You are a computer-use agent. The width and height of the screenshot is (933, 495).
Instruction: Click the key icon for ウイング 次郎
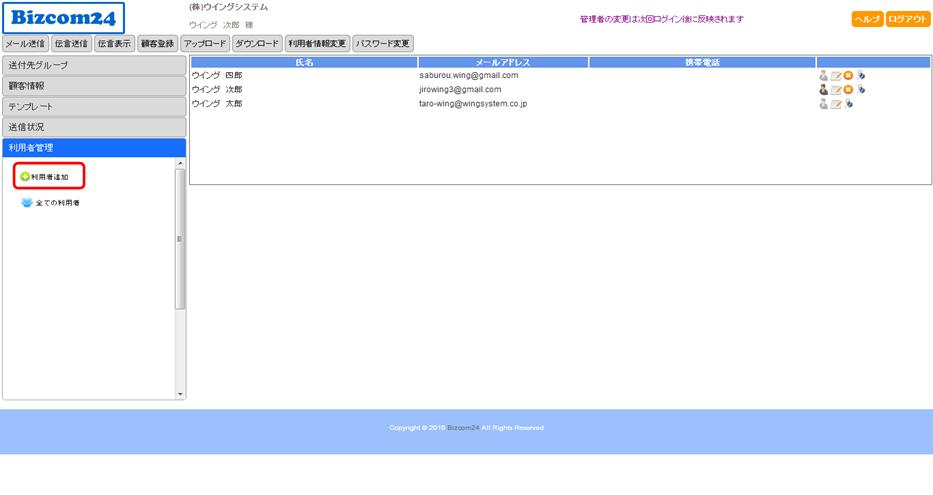click(x=861, y=89)
